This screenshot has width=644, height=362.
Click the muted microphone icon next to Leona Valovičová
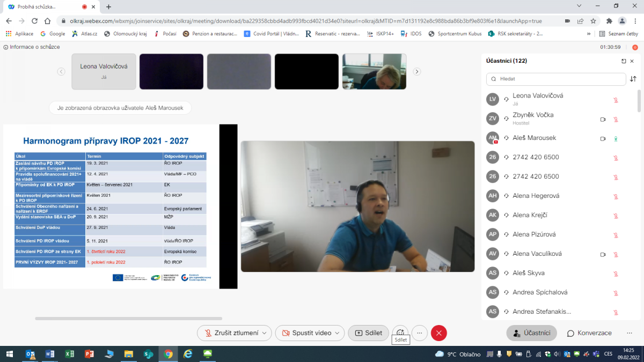[x=616, y=100]
